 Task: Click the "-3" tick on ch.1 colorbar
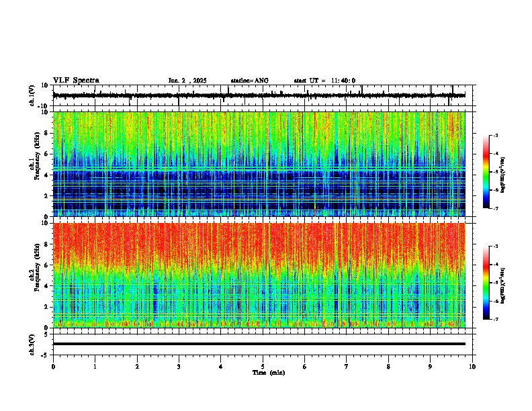(x=496, y=136)
